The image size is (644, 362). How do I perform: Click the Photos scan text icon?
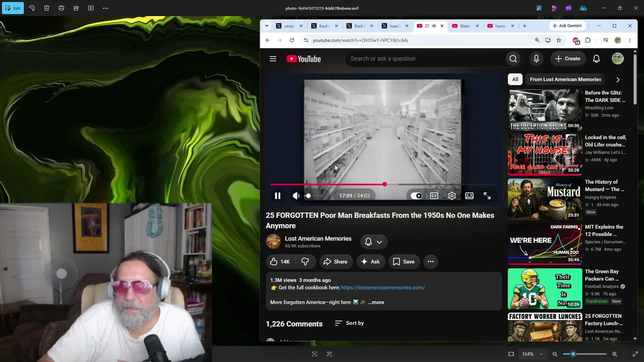point(330,354)
